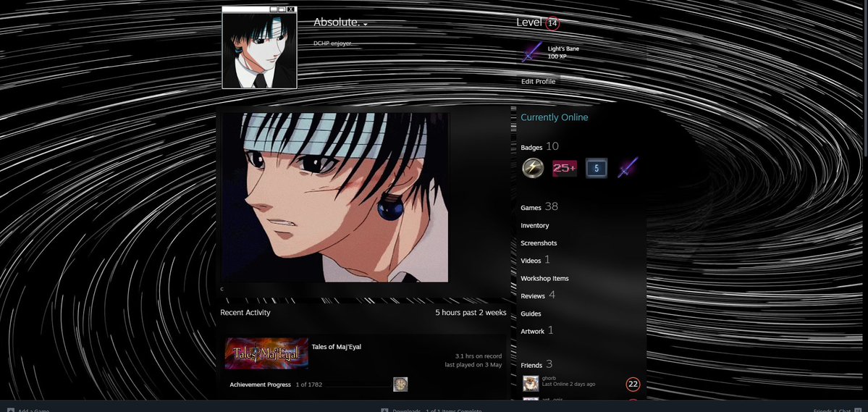868x412 pixels.
Task: Click the 25+ game collector badge
Action: tap(565, 168)
